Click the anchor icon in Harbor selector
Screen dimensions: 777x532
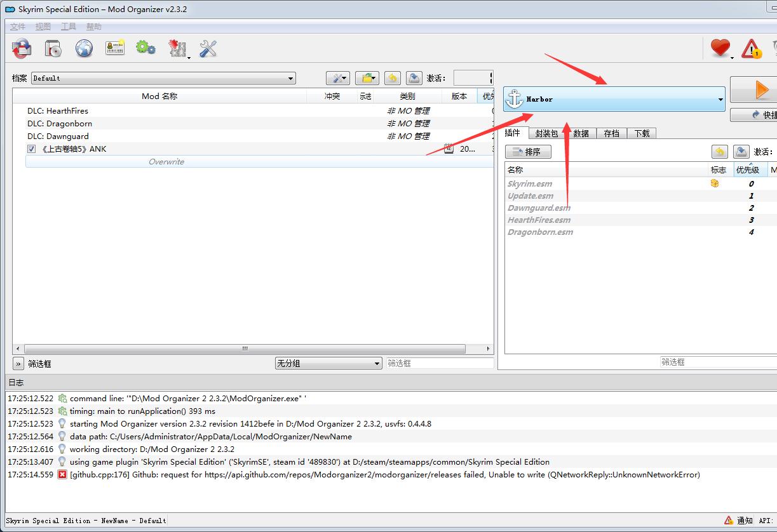coord(515,99)
